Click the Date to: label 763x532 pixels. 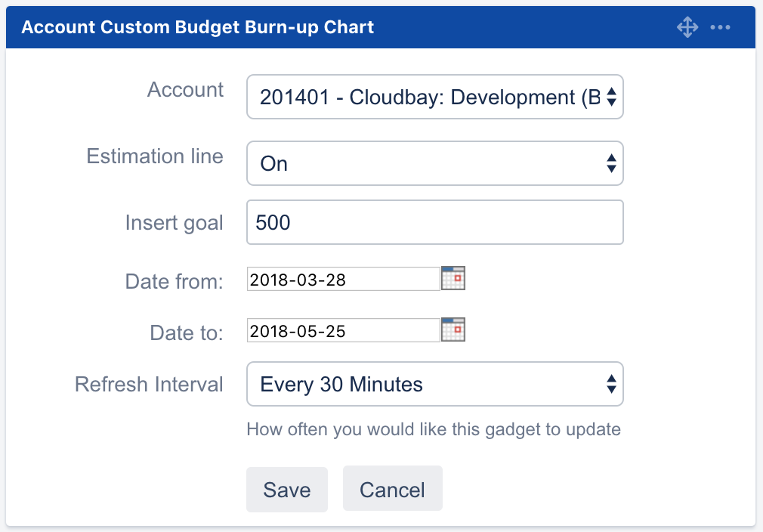186,332
